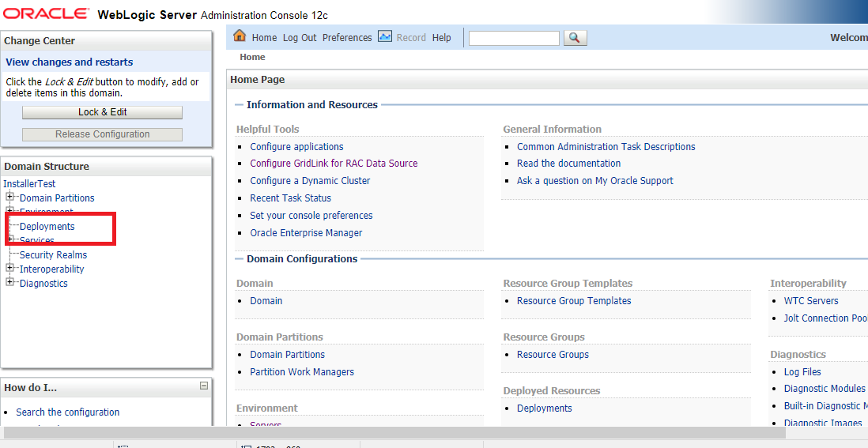Open Partition Work Managers link
This screenshot has height=448, width=868.
click(302, 372)
